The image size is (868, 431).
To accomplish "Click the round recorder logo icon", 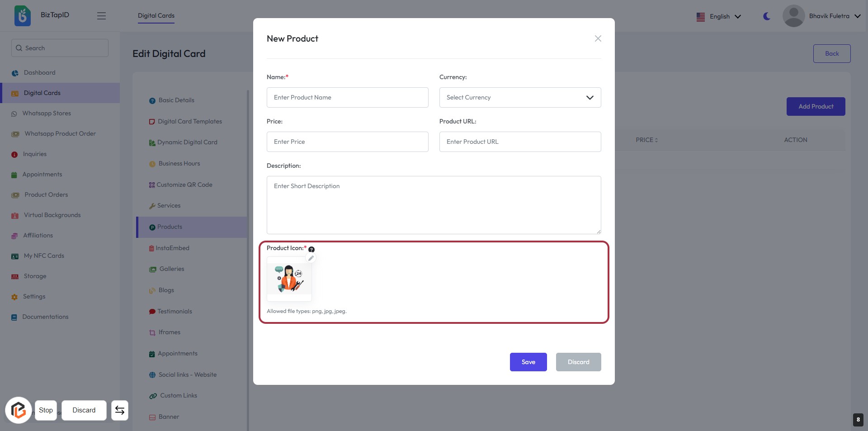I will [18, 410].
